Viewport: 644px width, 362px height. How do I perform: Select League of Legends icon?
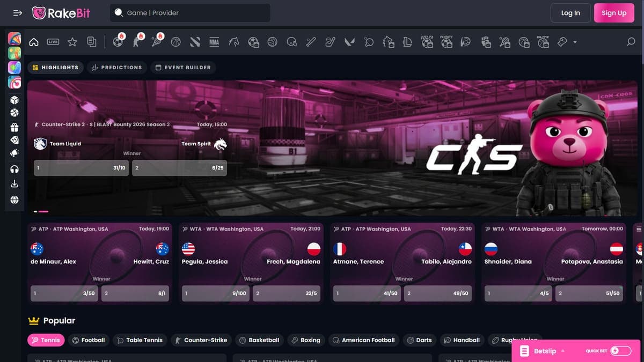click(x=407, y=42)
